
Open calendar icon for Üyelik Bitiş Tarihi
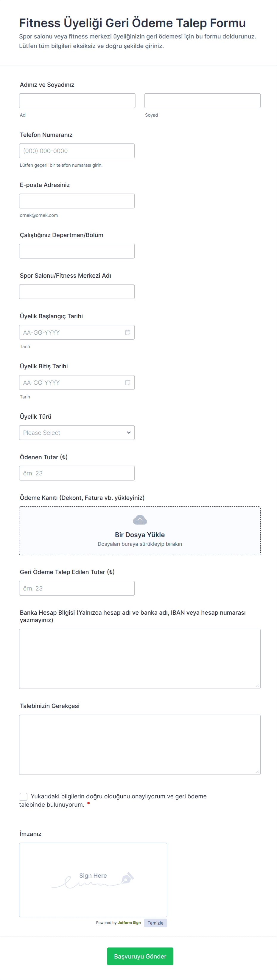click(x=128, y=382)
